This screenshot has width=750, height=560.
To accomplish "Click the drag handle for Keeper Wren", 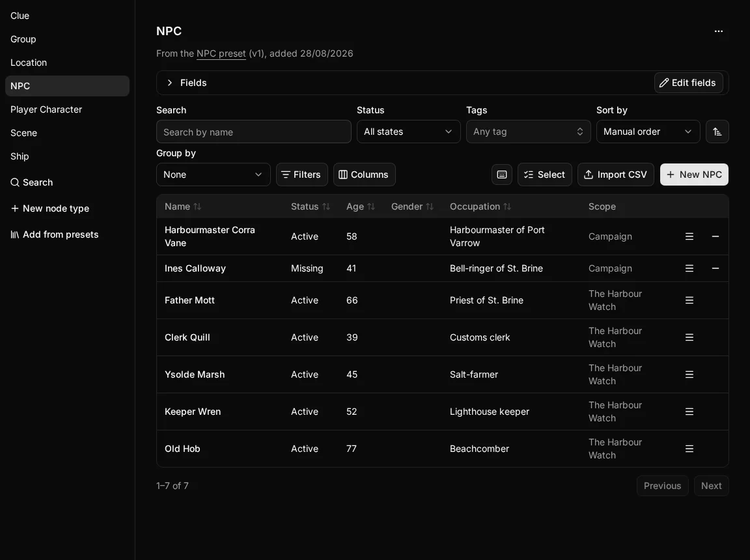I will tap(689, 412).
